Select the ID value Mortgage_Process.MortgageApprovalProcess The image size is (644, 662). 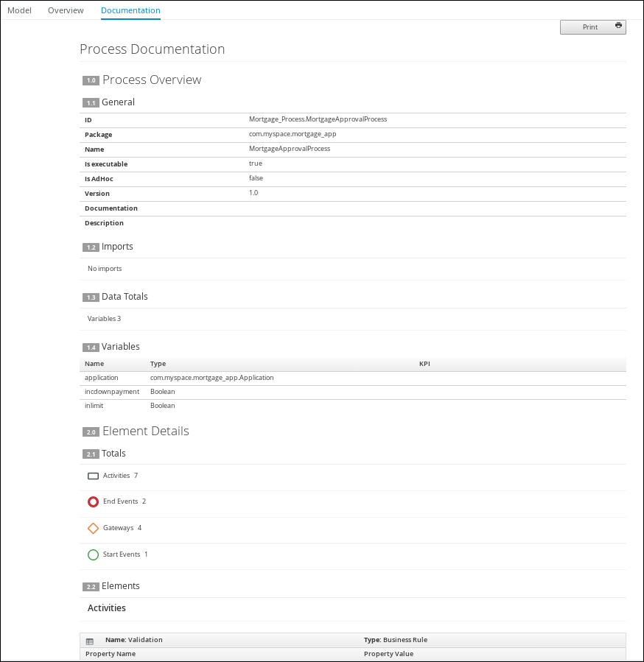(x=318, y=119)
